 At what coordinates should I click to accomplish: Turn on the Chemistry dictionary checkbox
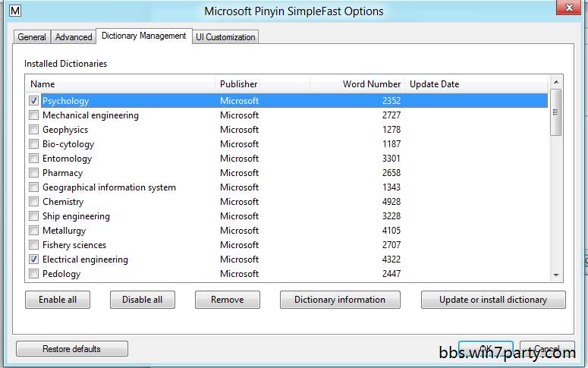[33, 201]
